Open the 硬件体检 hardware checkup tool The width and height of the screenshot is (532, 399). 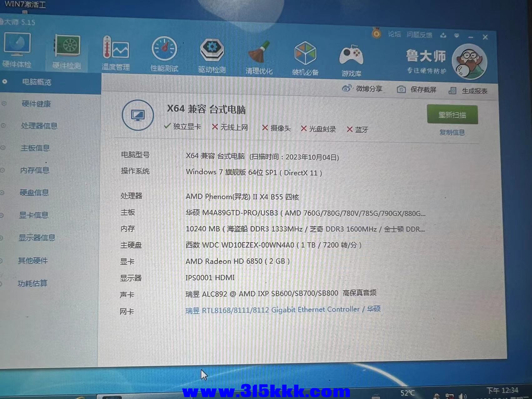coord(17,50)
